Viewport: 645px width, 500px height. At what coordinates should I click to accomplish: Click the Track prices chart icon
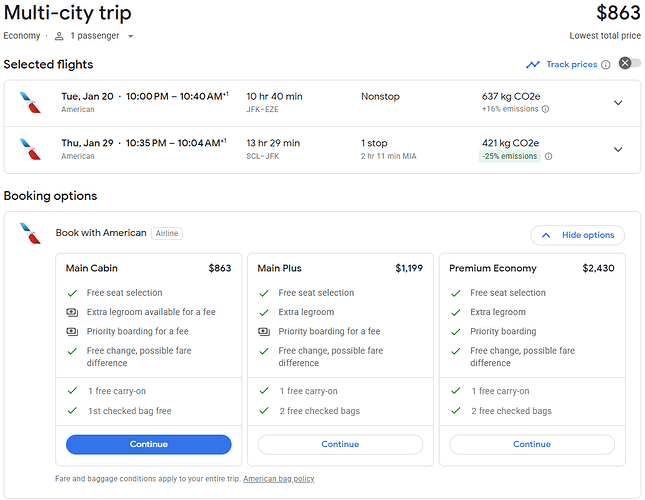(533, 65)
